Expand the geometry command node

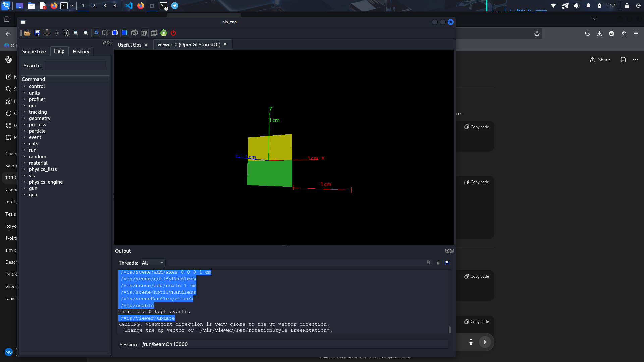(24, 118)
